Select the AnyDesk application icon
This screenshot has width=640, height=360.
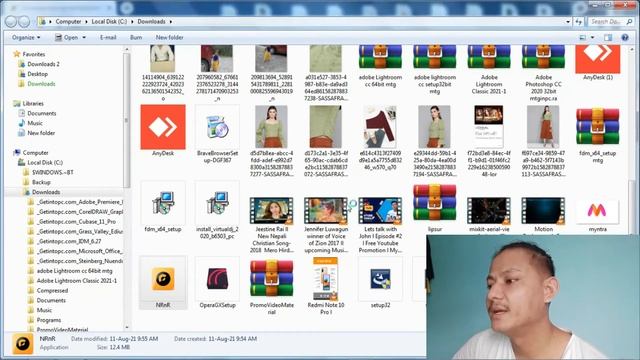(163, 127)
